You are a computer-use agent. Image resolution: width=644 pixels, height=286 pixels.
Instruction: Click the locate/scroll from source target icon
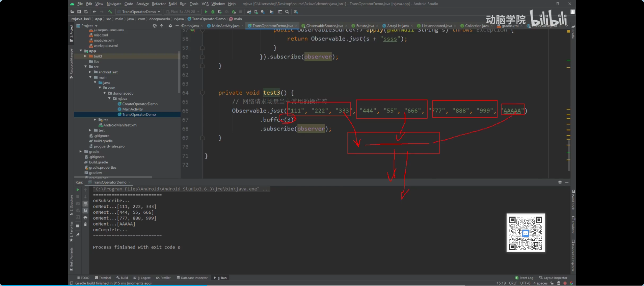155,26
